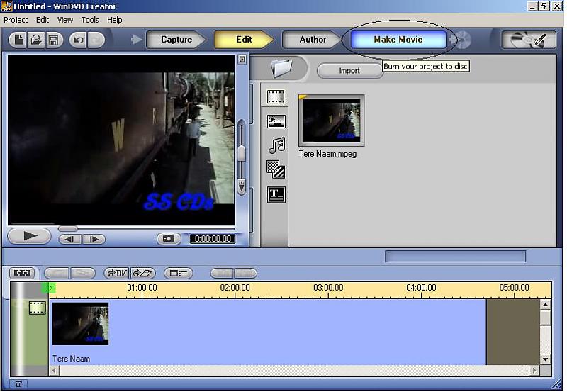Viewport: 567px width, 392px height.
Task: Click the preview position slider handle
Action: coord(67,228)
